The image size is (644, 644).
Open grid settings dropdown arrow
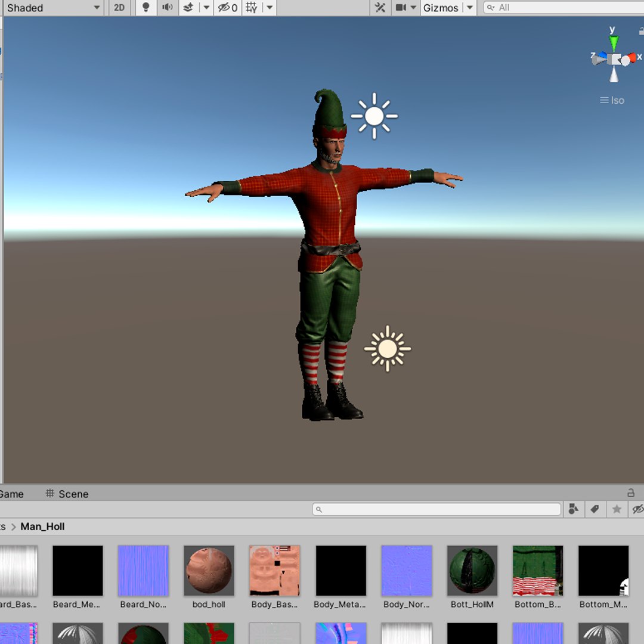pyautogui.click(x=270, y=8)
